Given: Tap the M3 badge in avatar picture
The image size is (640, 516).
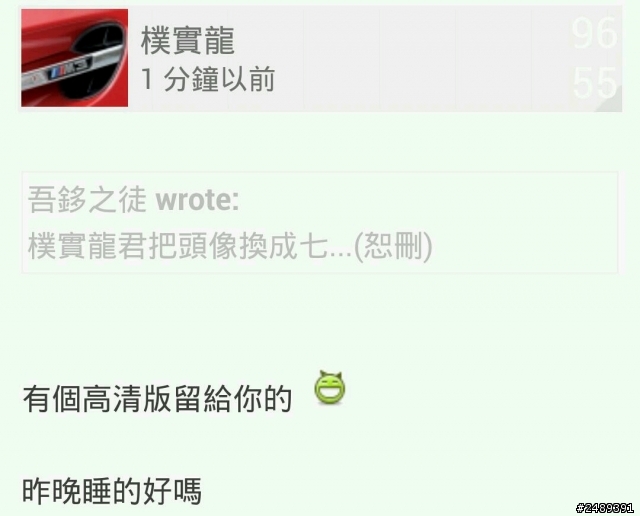Looking at the screenshot, I should (69, 70).
